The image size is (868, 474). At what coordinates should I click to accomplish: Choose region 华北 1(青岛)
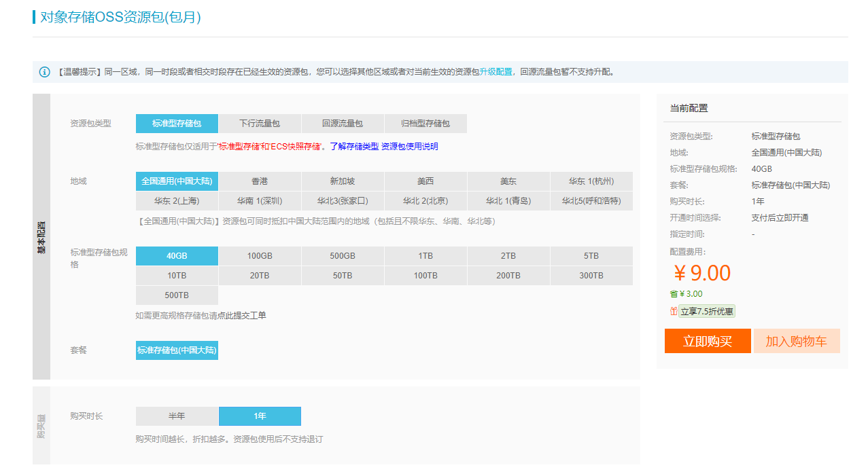(x=508, y=201)
